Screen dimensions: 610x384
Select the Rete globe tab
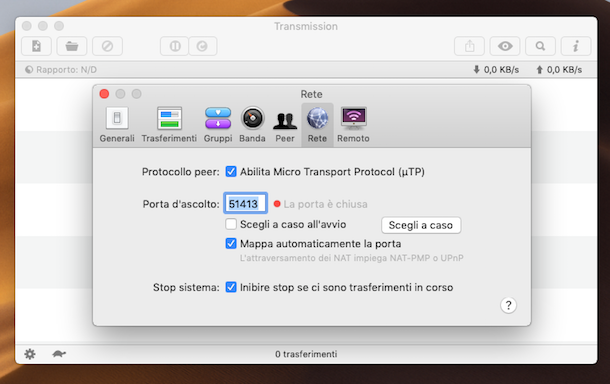317,125
